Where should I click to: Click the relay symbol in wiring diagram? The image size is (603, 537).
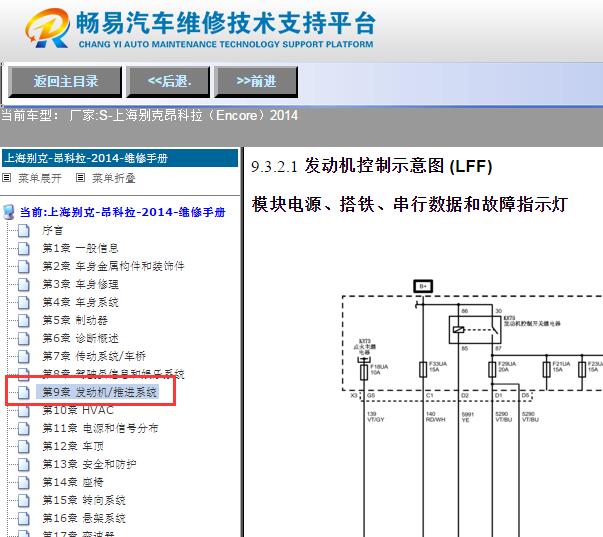click(475, 330)
